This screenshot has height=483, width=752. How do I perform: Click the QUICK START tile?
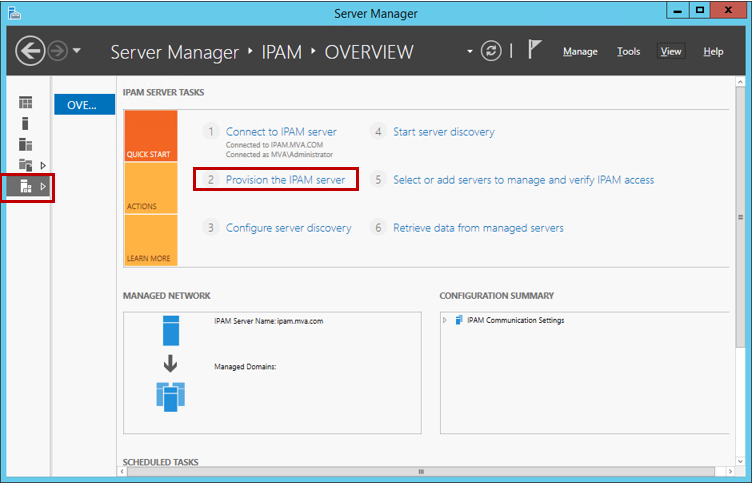[151, 136]
